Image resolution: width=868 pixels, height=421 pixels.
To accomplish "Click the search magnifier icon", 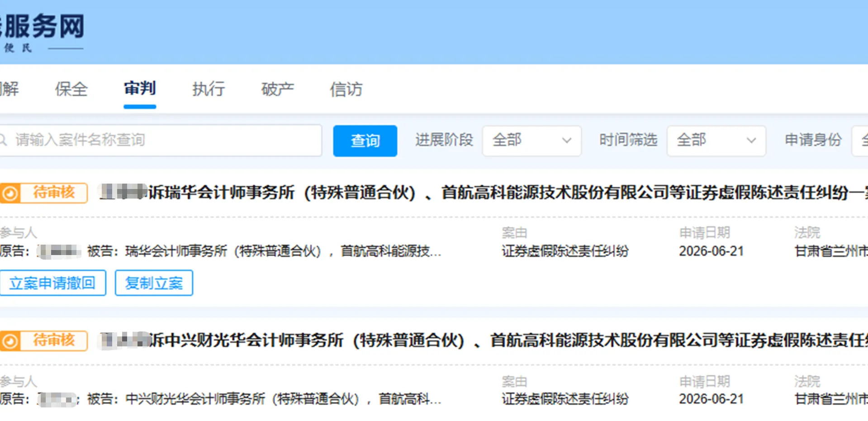I will click(3, 140).
